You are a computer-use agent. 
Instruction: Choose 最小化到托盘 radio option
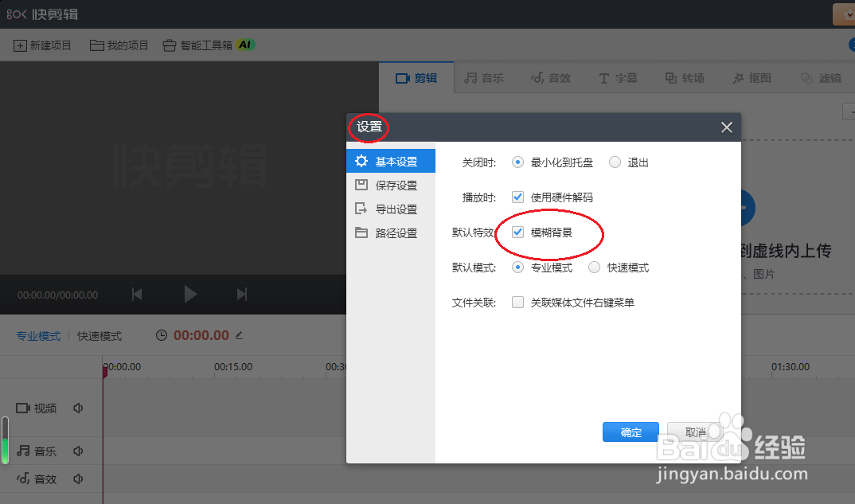tap(517, 162)
